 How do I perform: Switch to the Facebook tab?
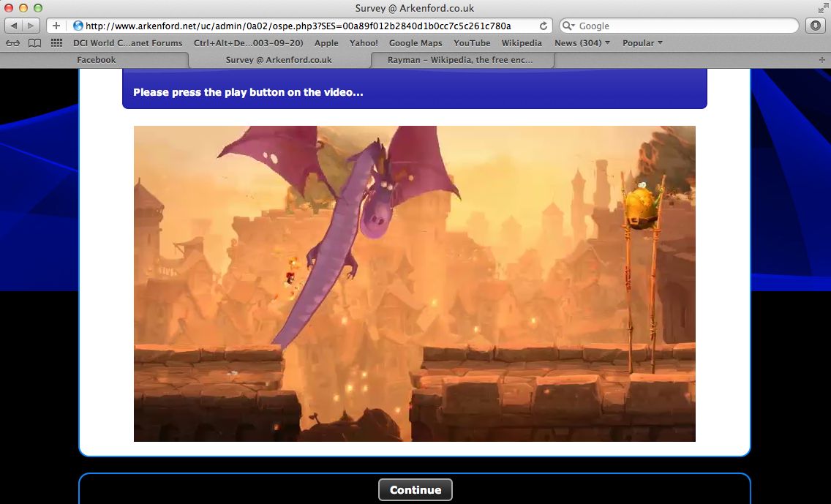point(96,60)
